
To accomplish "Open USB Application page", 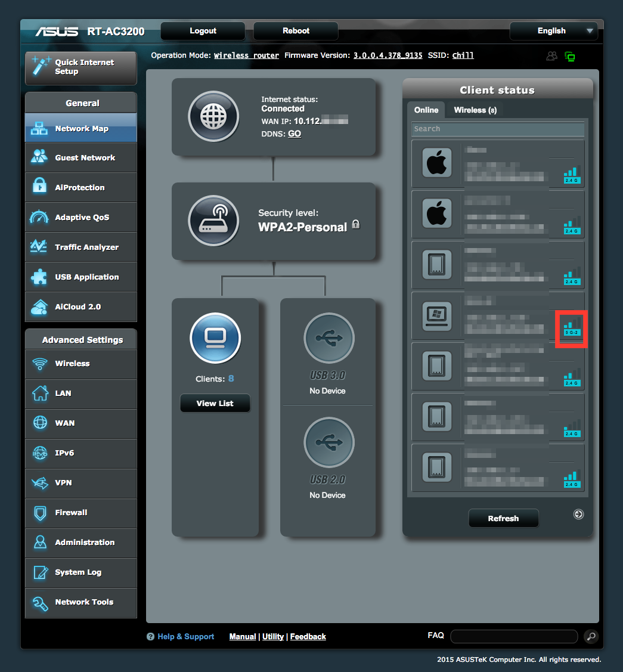I will 81,277.
